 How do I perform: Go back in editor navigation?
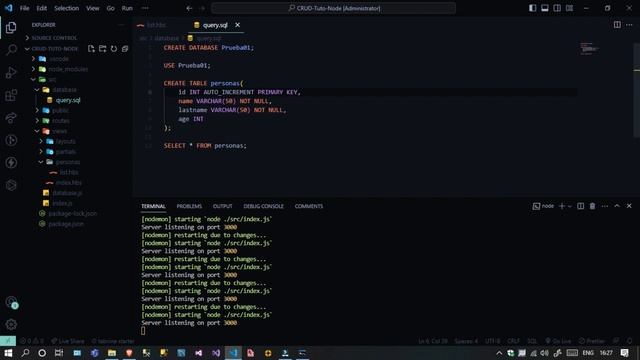(x=189, y=8)
